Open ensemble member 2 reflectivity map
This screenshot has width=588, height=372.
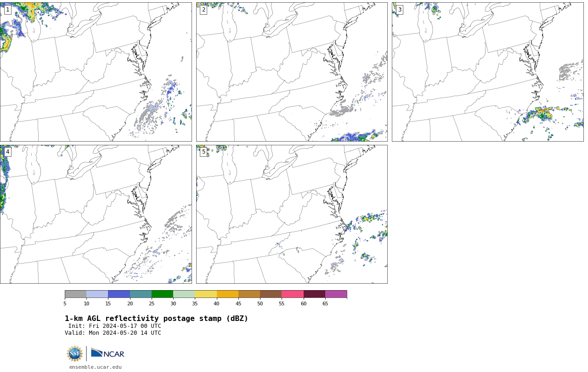coord(292,72)
